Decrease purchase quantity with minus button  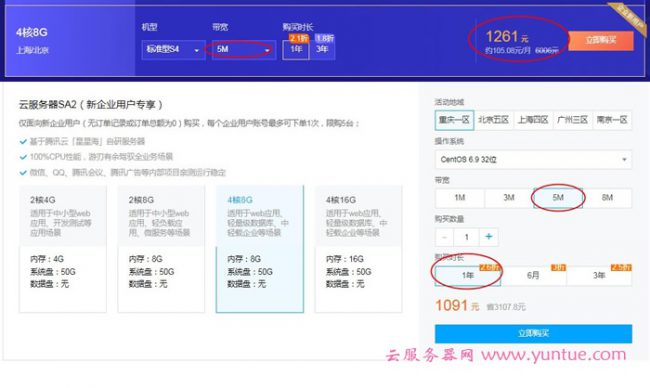tap(444, 237)
